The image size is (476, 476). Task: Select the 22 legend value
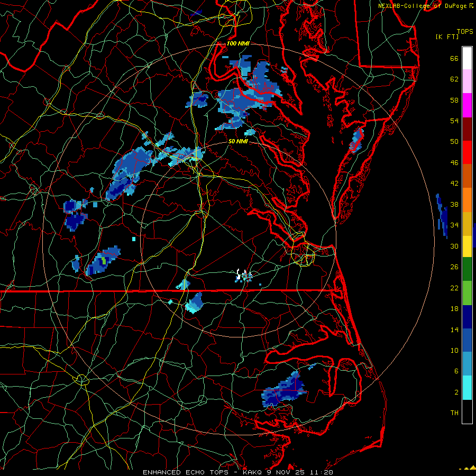click(454, 288)
